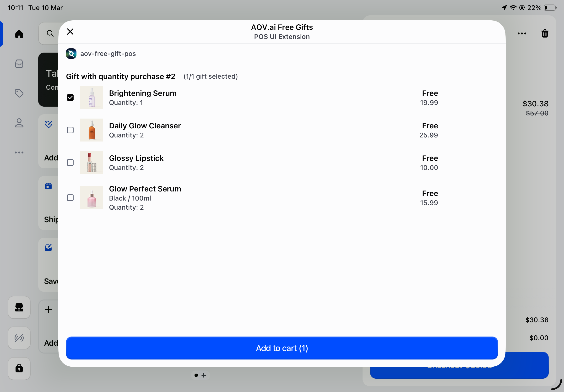The width and height of the screenshot is (564, 392).
Task: Clear the cart with the trash icon
Action: pos(545,33)
